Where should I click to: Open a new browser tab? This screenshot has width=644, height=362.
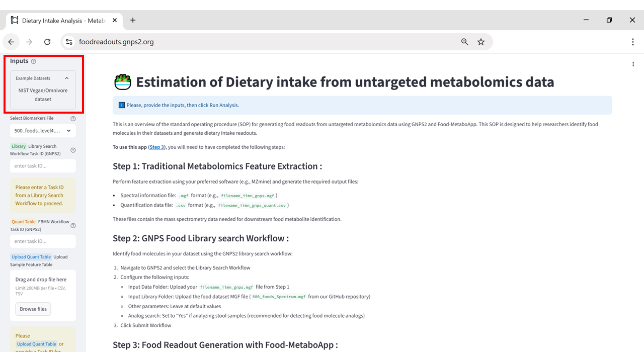pos(133,20)
